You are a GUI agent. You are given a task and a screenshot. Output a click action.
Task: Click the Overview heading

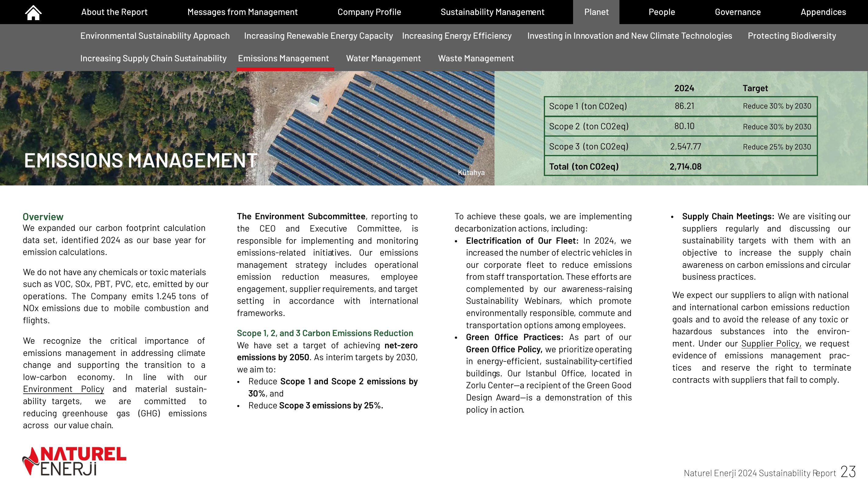(43, 217)
